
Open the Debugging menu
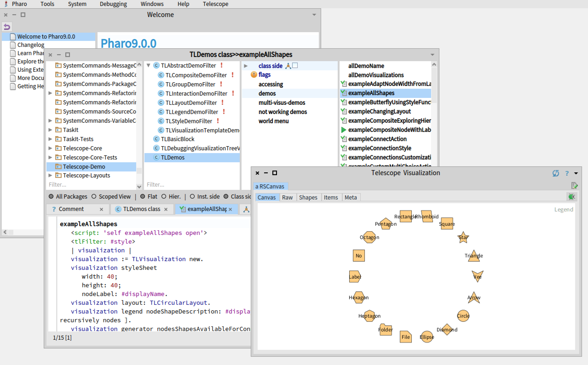point(113,4)
